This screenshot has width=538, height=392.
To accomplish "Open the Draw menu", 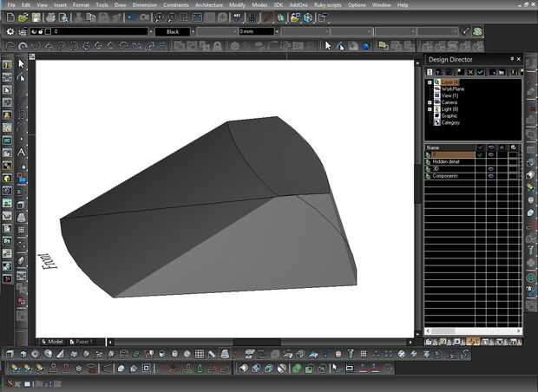I will tap(120, 5).
